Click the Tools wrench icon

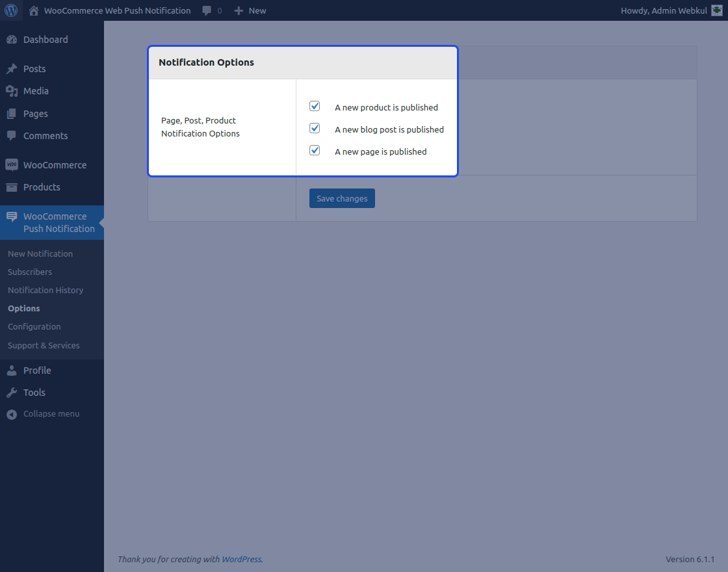coord(12,393)
